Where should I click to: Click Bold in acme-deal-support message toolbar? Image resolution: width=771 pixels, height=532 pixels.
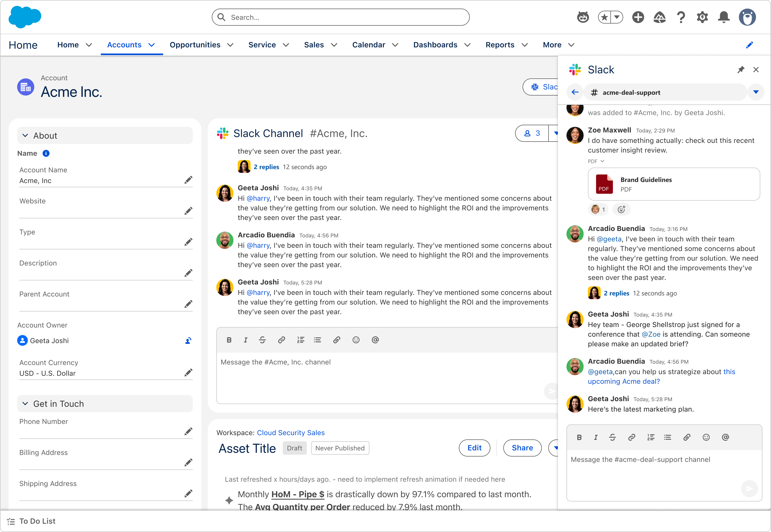579,437
